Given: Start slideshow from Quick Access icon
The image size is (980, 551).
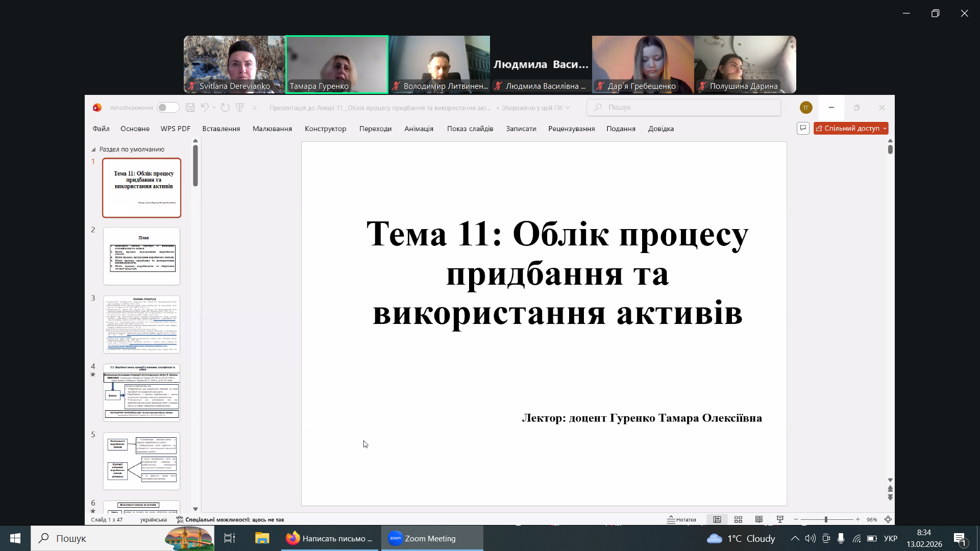Looking at the screenshot, I should [x=240, y=108].
